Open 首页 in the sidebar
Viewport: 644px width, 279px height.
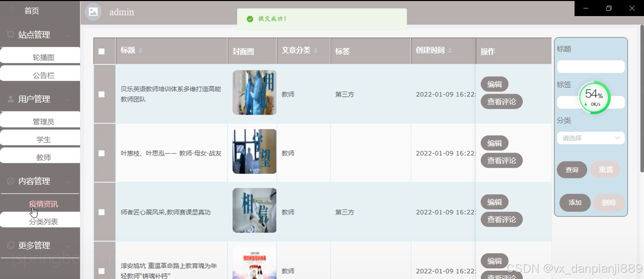[32, 11]
